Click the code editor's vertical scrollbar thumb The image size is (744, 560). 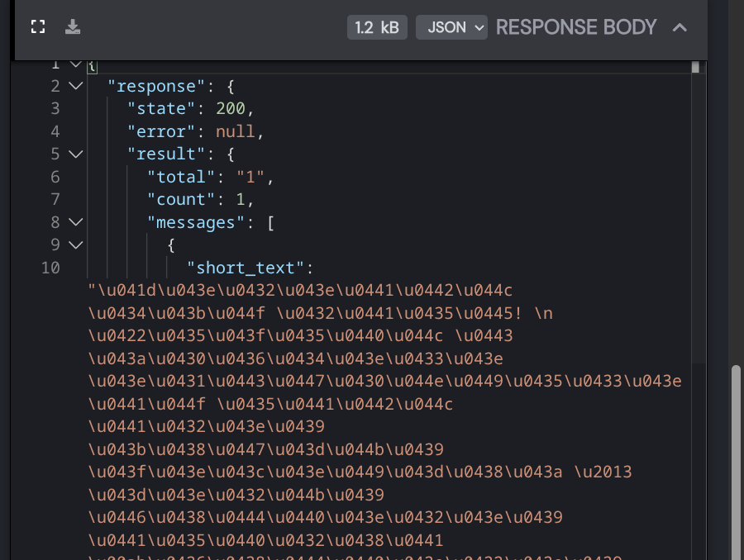coord(696,67)
